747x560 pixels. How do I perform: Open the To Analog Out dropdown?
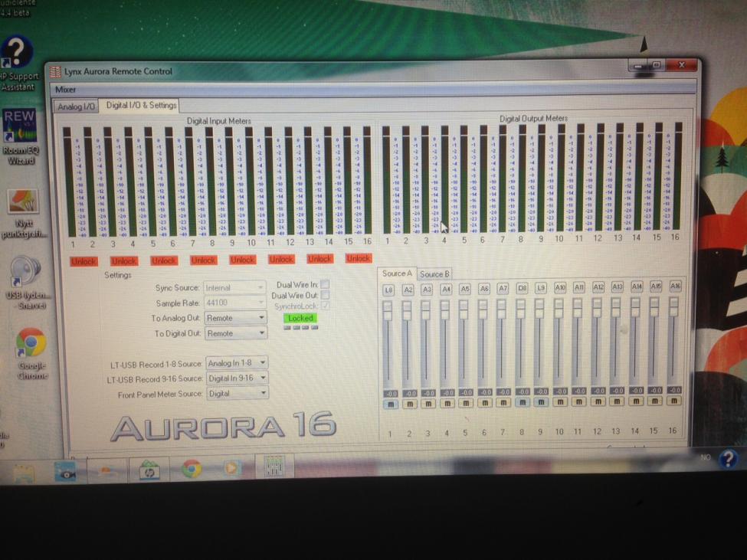(x=235, y=318)
